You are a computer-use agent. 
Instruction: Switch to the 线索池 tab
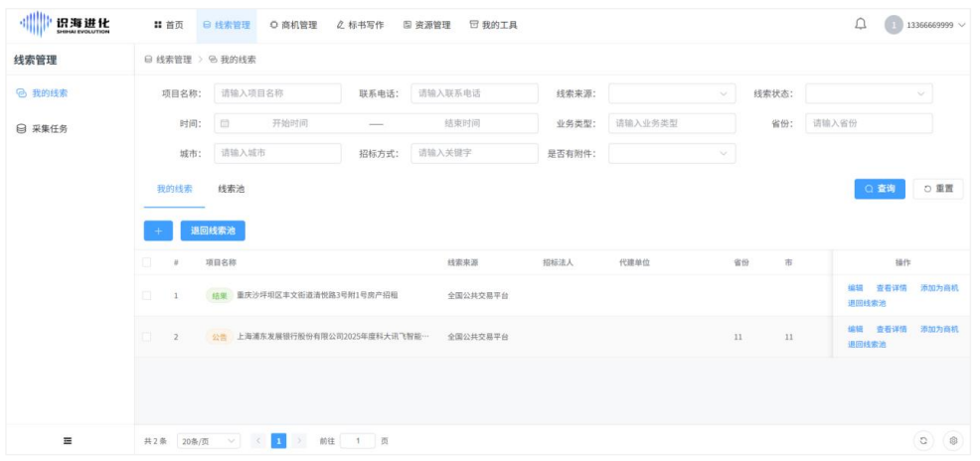pyautogui.click(x=232, y=188)
